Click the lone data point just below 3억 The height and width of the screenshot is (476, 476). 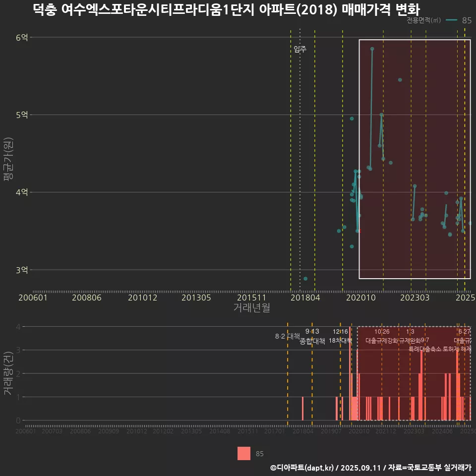(305, 279)
